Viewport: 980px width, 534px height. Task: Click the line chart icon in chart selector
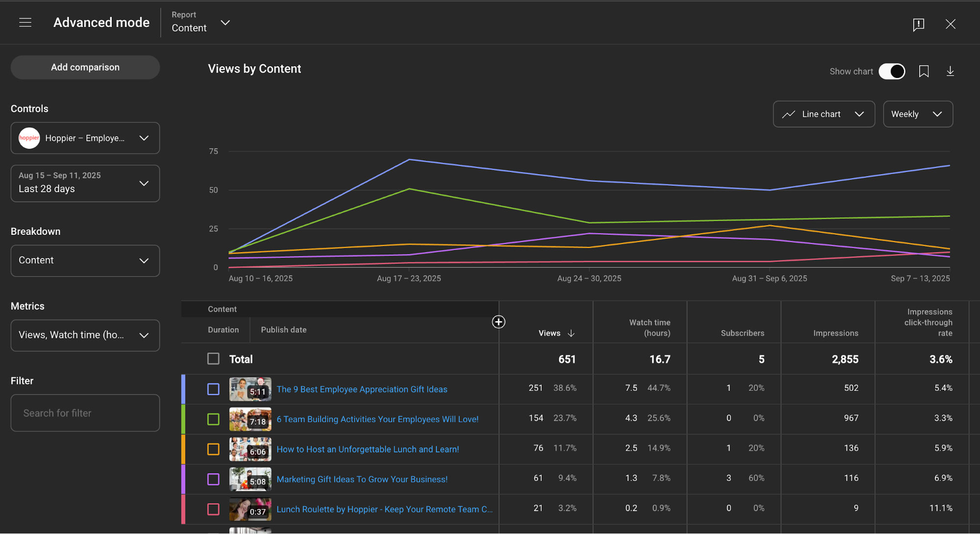coord(789,114)
